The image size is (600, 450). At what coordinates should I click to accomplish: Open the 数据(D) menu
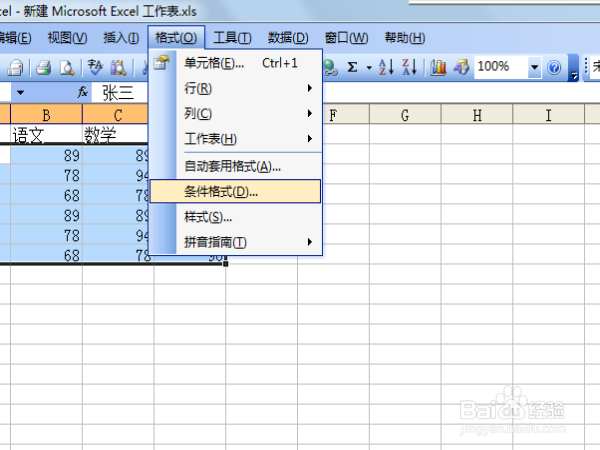coord(288,38)
